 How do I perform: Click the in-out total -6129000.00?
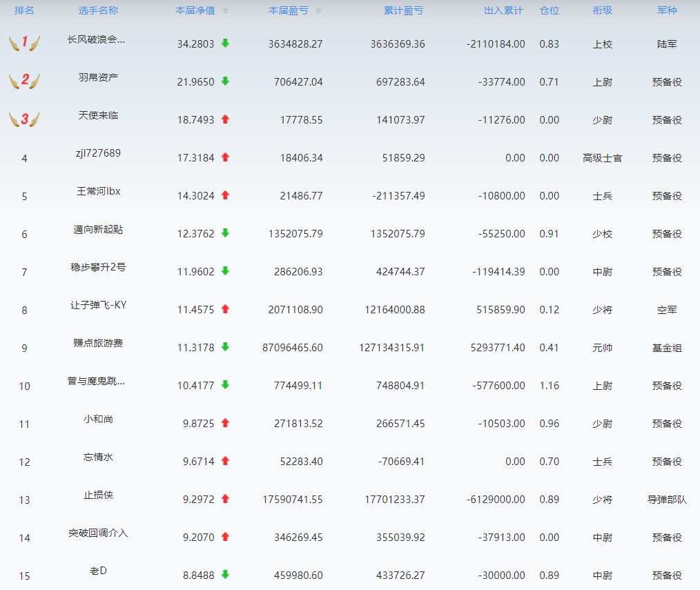[x=496, y=500]
